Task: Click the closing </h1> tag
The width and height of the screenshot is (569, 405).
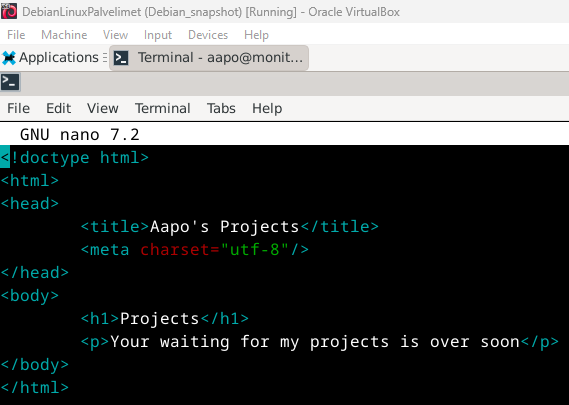Action: (225, 319)
